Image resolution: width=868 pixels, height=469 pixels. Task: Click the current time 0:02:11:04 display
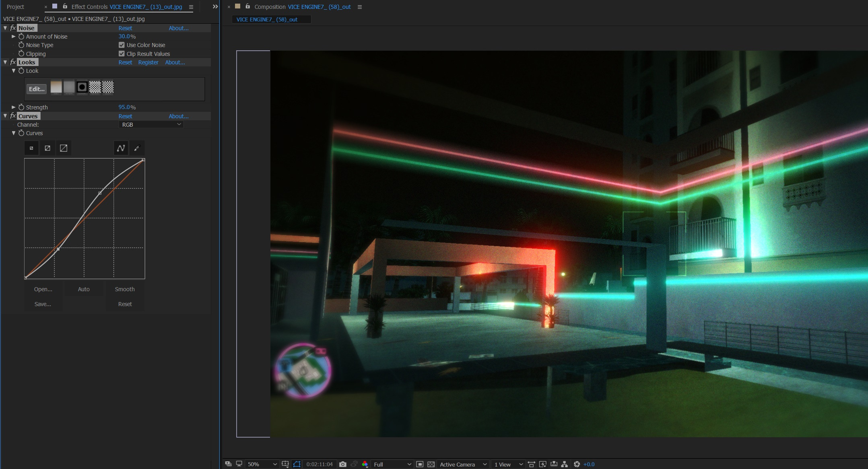click(x=320, y=464)
